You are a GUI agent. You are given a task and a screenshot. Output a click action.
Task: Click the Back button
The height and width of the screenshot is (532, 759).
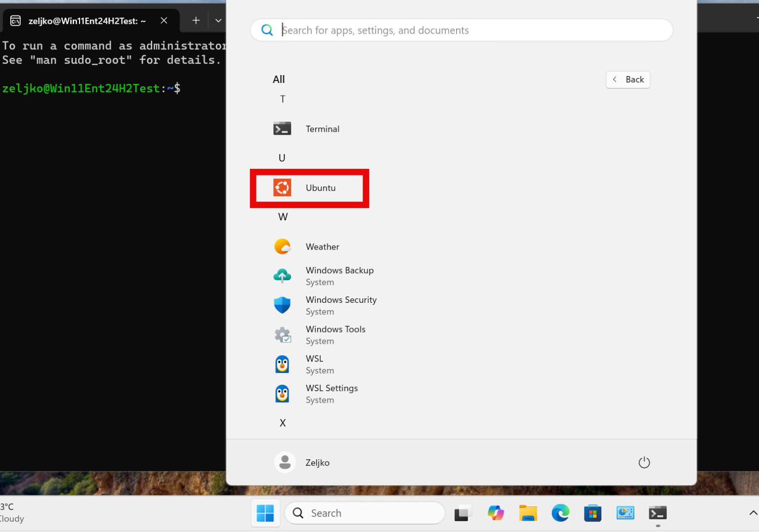628,79
